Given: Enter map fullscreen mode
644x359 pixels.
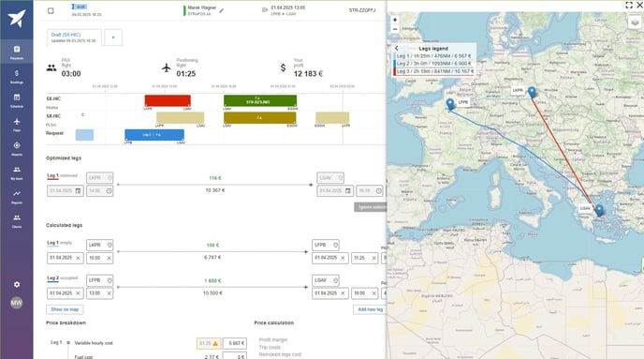Looking at the screenshot, I should tap(629, 5).
